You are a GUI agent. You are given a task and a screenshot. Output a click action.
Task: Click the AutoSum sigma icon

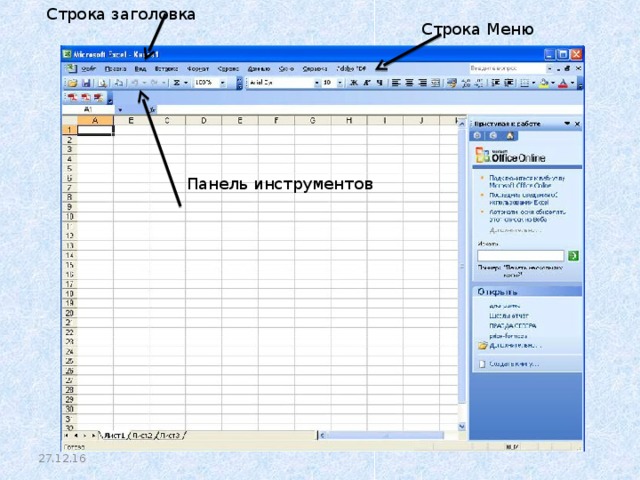177,83
